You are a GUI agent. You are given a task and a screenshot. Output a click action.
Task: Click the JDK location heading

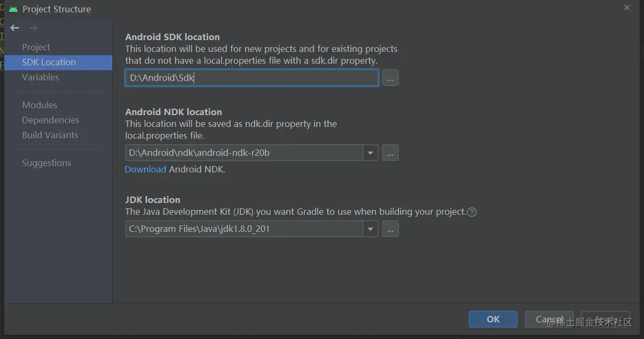point(152,200)
